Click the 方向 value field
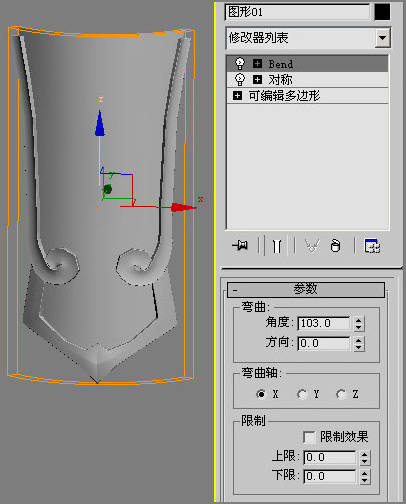406x504 pixels. [x=324, y=343]
